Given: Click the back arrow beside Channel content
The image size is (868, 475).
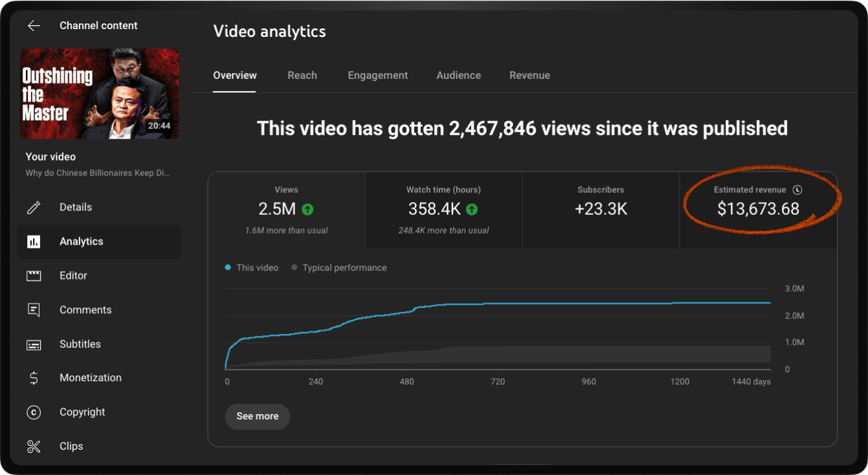Looking at the screenshot, I should coord(34,26).
